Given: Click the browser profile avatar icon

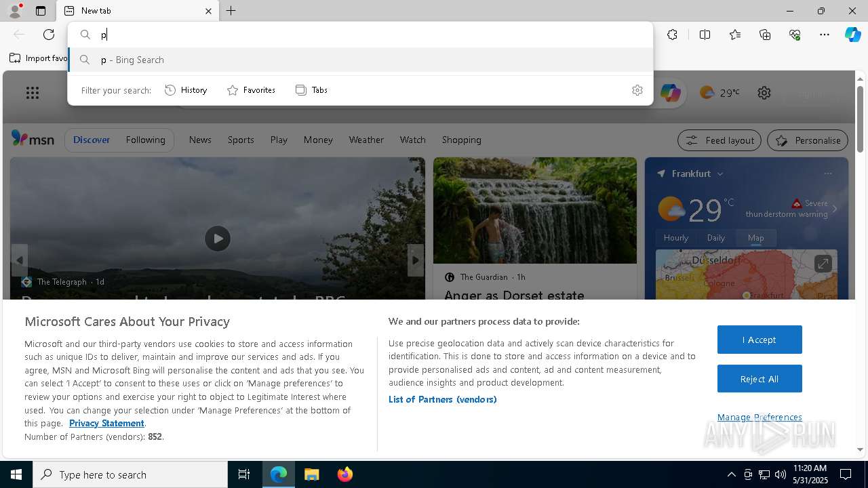Looking at the screenshot, I should point(15,11).
